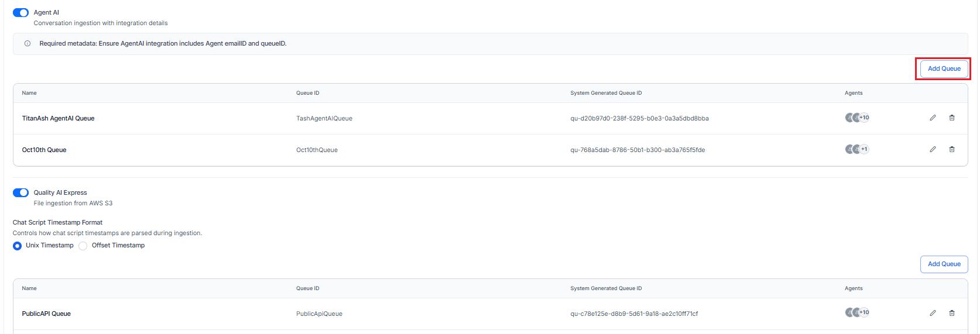Open the TitanAsh queue's +10 agents badge
This screenshot has height=334, width=980.
[x=864, y=118]
